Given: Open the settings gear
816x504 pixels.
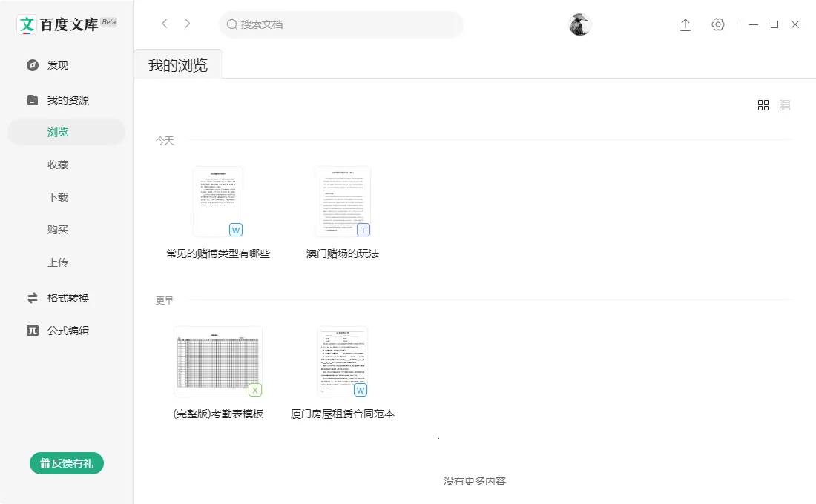Looking at the screenshot, I should coord(718,24).
